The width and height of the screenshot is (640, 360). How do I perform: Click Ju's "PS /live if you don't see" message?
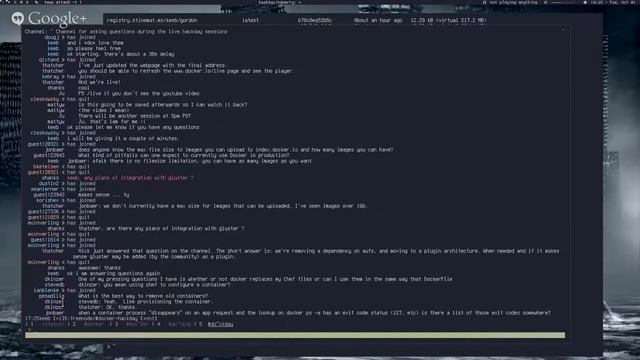point(138,93)
